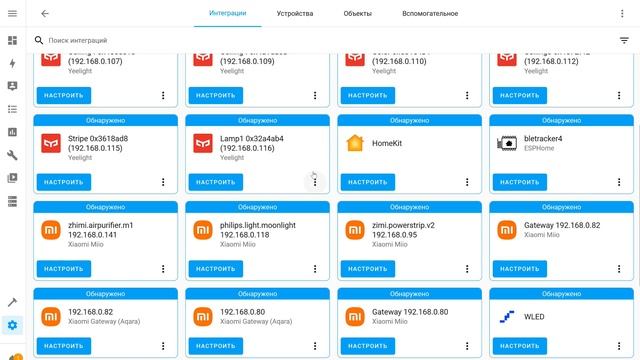Click the Xiaomi logo on philips.light.moonlight

(x=203, y=230)
